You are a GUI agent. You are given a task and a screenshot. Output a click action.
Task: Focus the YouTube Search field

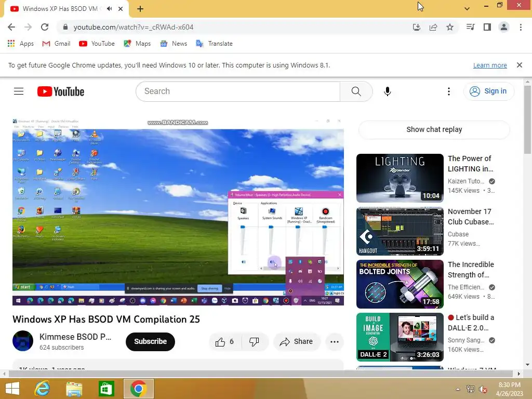click(x=238, y=91)
